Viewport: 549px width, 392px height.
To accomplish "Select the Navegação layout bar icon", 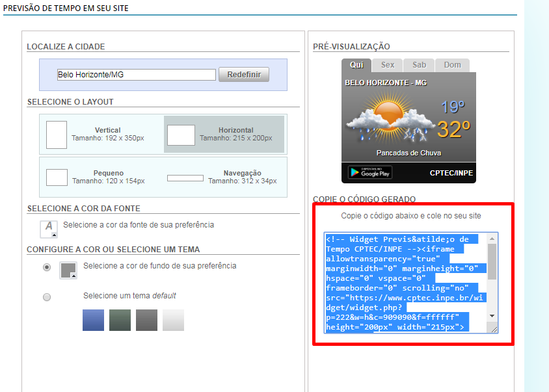I will coord(185,177).
